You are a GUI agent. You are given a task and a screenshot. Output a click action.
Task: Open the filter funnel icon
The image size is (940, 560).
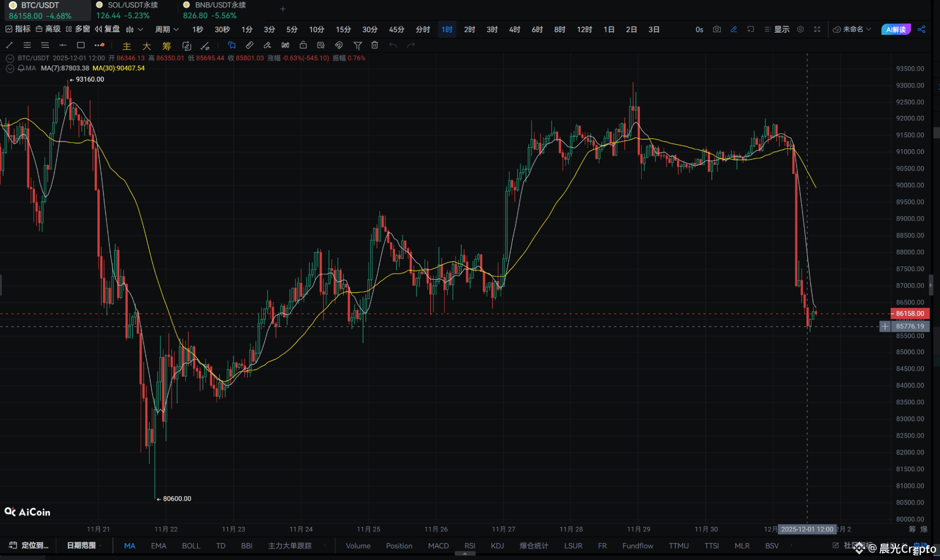pos(358,45)
